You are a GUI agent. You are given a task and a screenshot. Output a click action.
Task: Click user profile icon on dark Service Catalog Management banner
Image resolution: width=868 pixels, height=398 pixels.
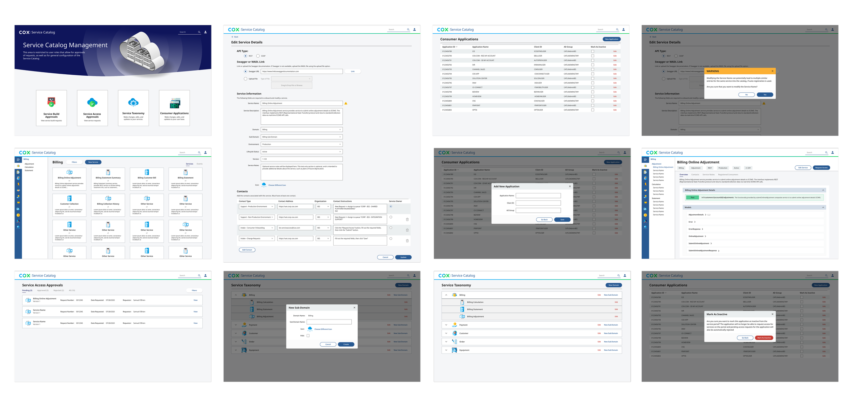pyautogui.click(x=206, y=32)
